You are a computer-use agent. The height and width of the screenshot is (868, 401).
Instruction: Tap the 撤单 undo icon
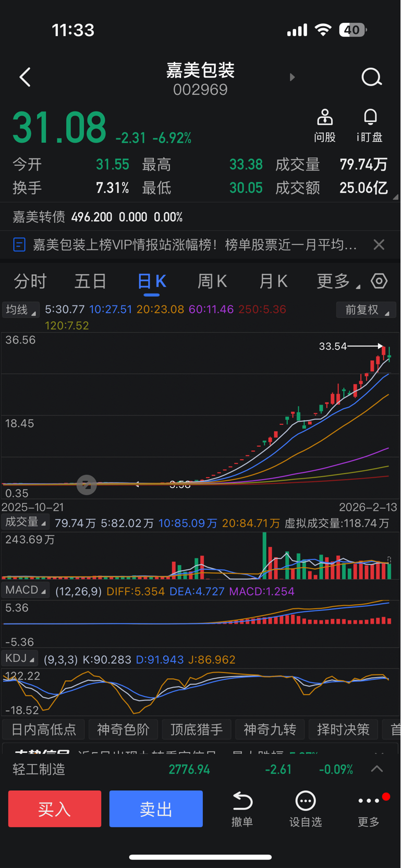point(242,801)
